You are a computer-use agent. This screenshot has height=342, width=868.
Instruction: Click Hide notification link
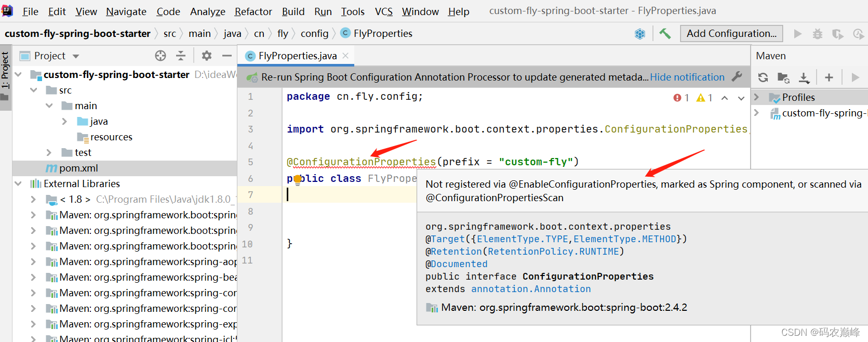point(687,77)
